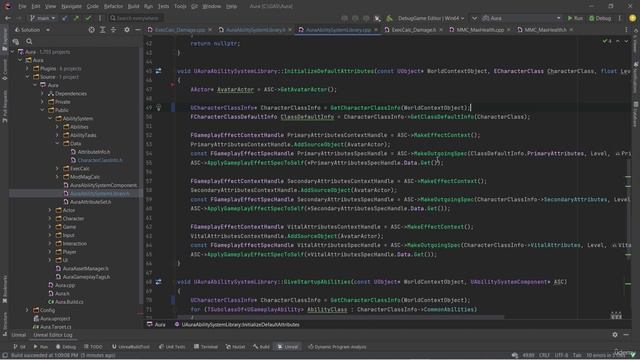This screenshot has height=360, width=640.
Task: Open the main git branch dropdown
Action: (x=42, y=18)
